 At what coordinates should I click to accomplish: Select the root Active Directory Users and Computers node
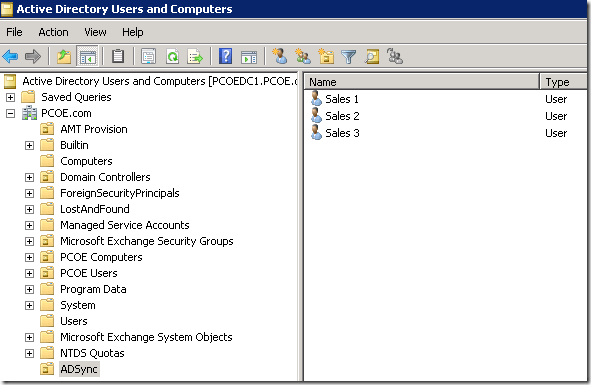point(159,81)
